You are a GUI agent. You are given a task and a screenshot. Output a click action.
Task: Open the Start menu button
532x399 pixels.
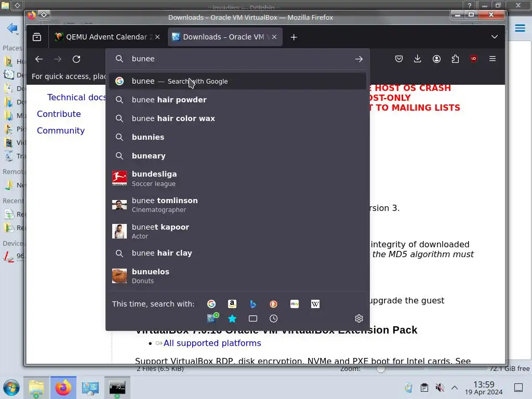pyautogui.click(x=11, y=388)
